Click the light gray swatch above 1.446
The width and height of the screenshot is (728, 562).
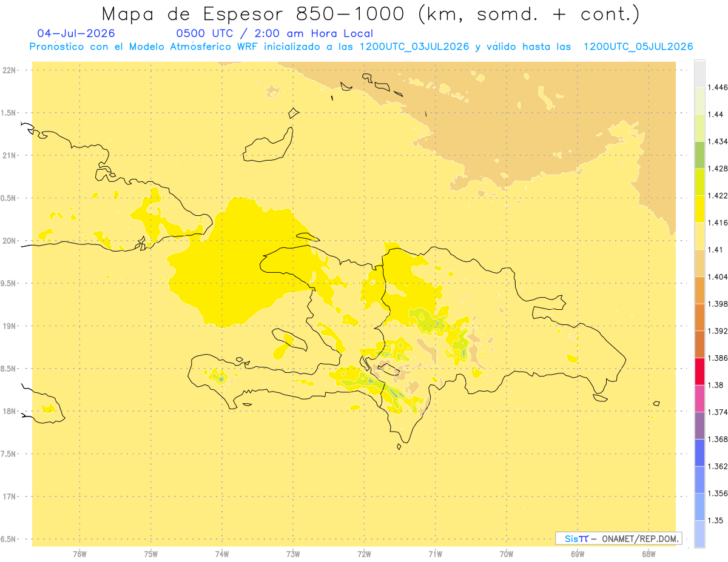pos(699,74)
